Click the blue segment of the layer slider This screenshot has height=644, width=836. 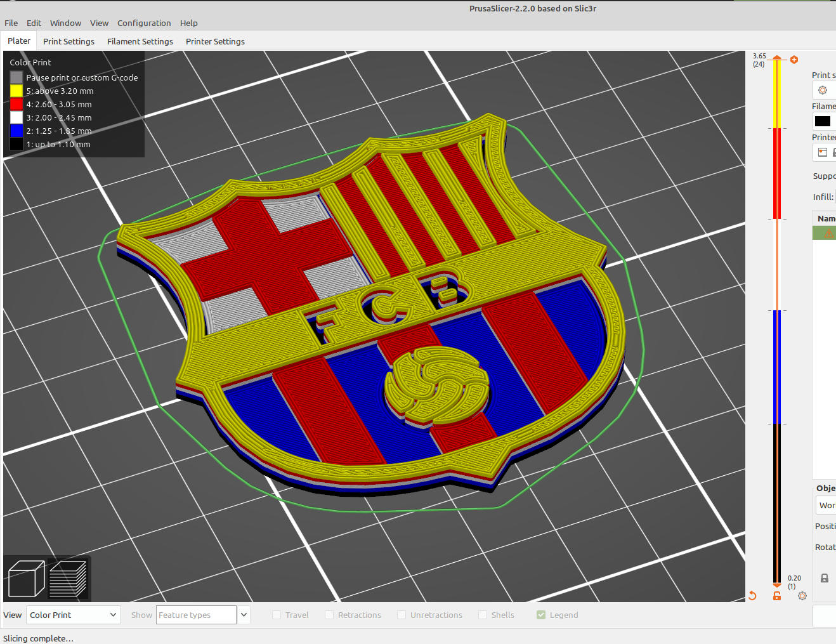click(777, 367)
